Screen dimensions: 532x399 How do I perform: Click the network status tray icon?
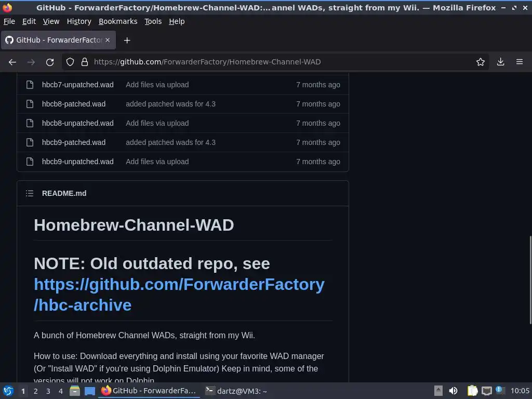click(486, 391)
